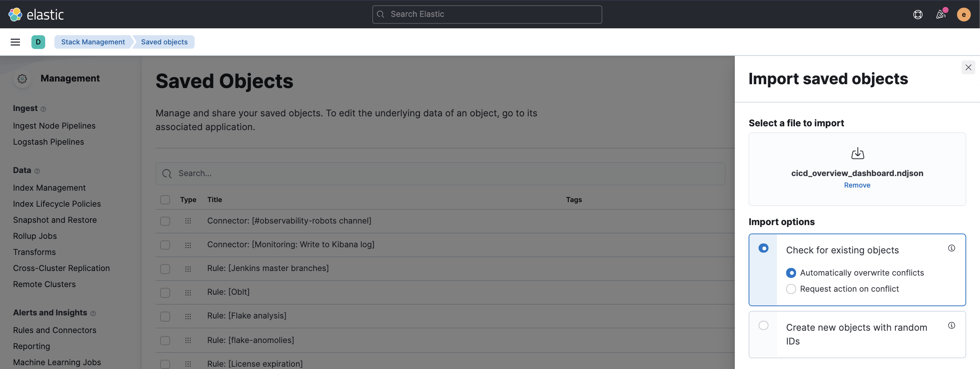The height and width of the screenshot is (369, 980).
Task: Click the Elastic logo in the header
Action: click(36, 14)
